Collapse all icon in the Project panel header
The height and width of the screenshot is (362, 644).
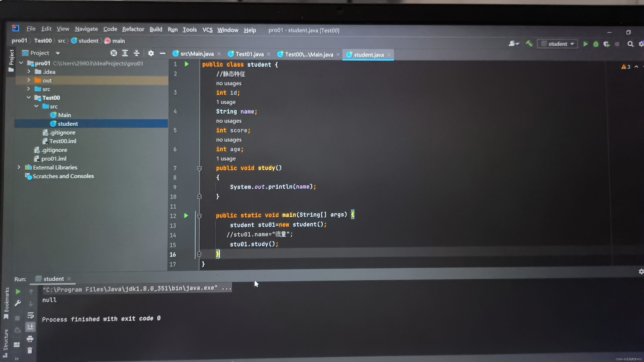click(136, 53)
